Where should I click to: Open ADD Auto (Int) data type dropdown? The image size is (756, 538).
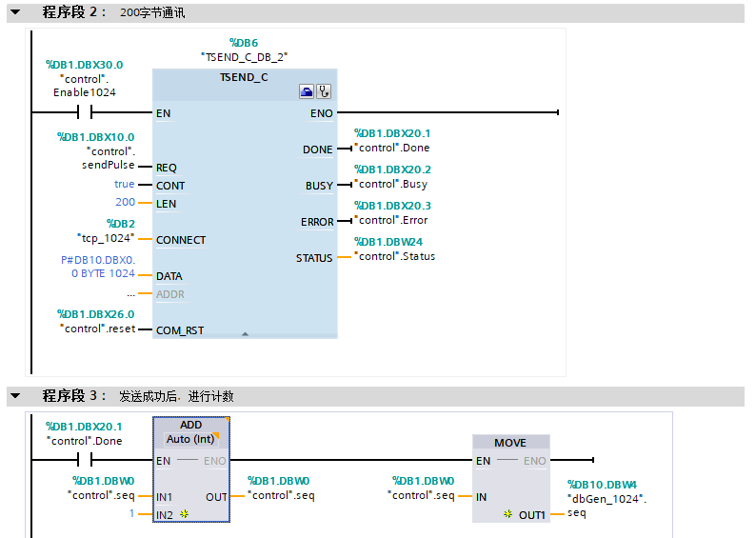click(191, 439)
